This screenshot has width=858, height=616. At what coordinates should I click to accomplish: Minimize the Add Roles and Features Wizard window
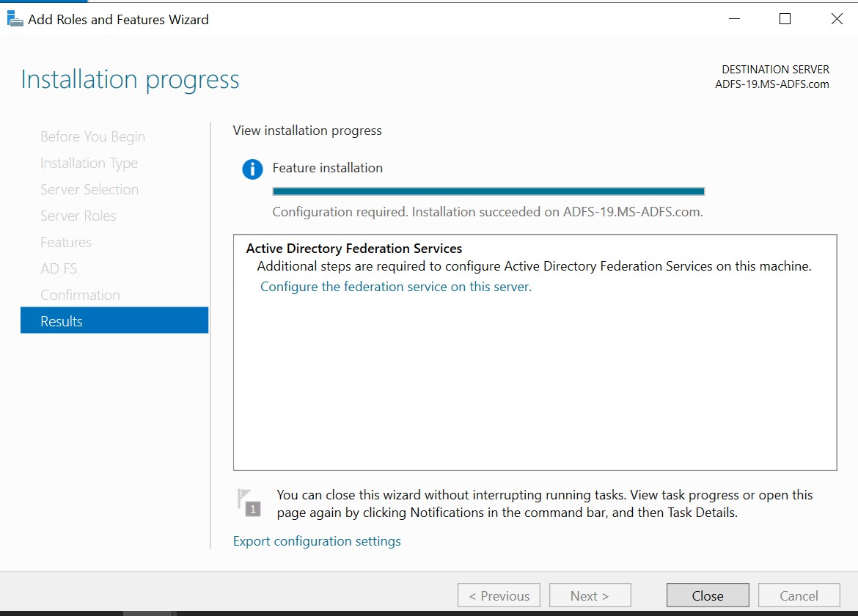coord(734,19)
